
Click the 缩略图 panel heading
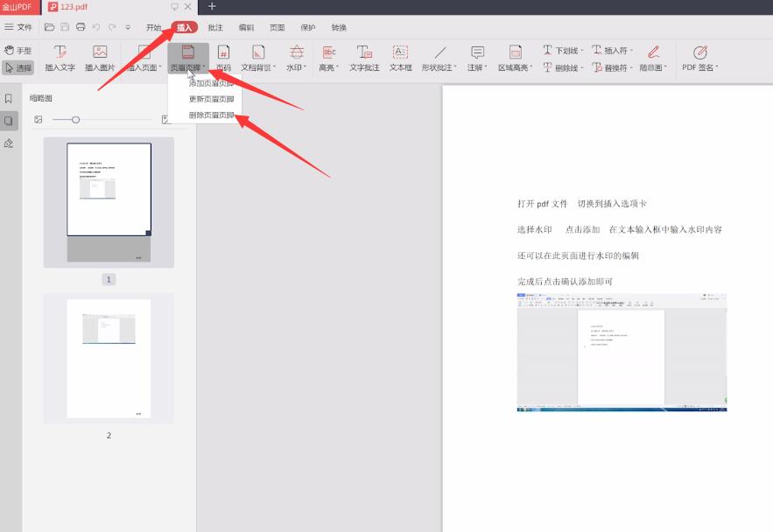coord(41,98)
